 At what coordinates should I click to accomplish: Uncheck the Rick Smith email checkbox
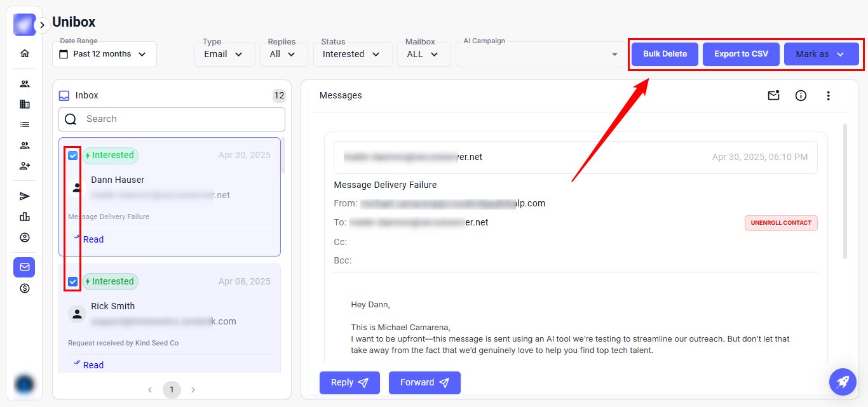(73, 282)
